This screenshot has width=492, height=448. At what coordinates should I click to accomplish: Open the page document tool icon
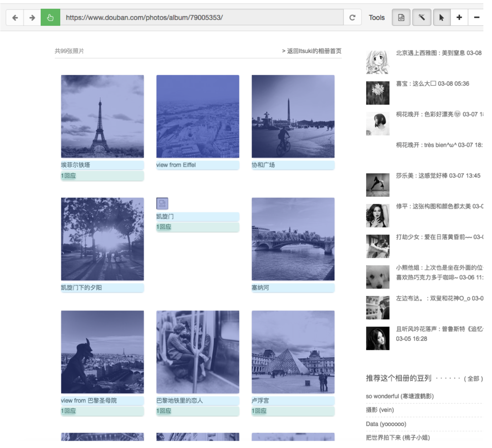pos(401,18)
